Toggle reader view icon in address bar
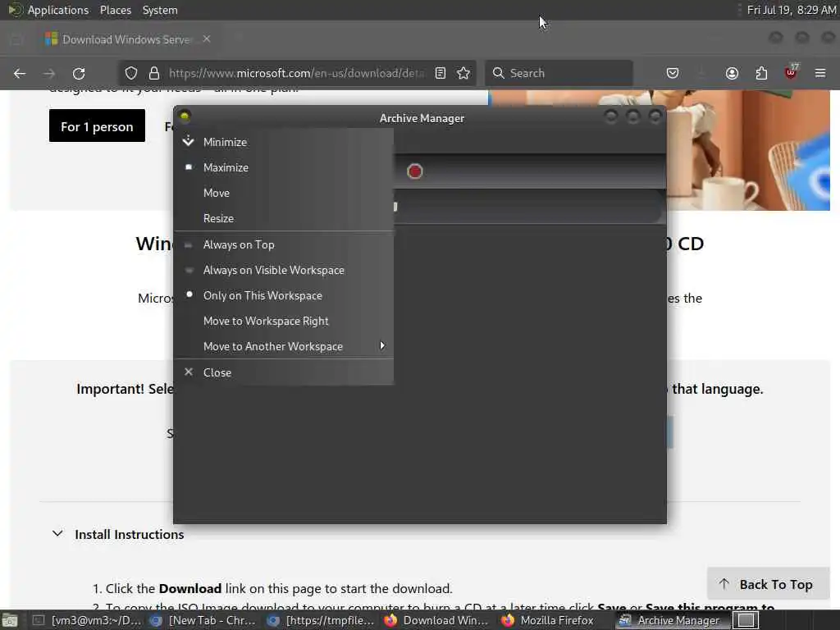This screenshot has height=630, width=840. [x=441, y=73]
